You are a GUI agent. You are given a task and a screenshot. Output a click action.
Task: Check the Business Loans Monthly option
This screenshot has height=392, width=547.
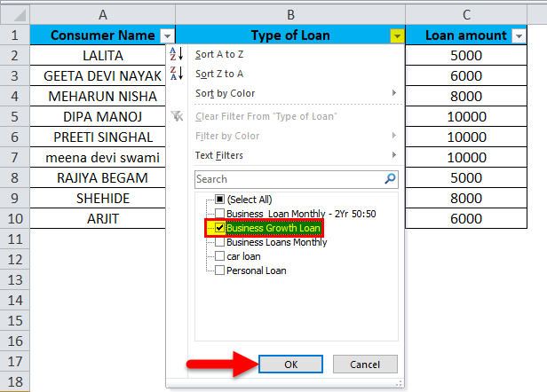click(x=220, y=242)
